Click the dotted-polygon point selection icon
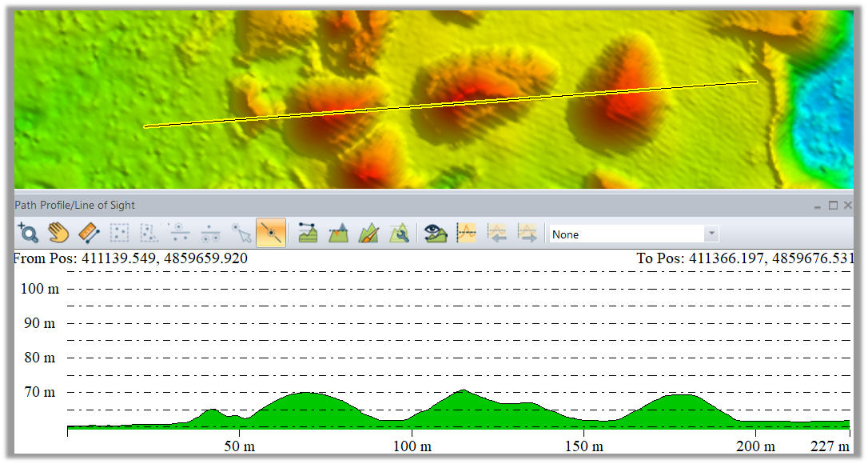The image size is (868, 464). [149, 233]
